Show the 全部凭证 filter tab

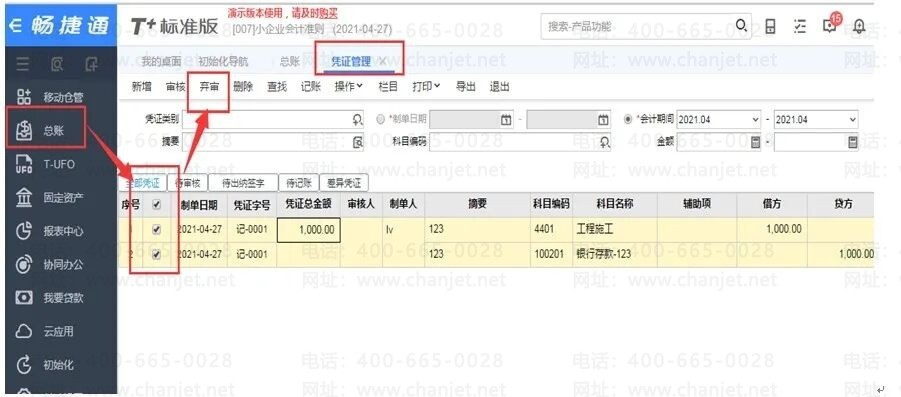coord(142,183)
